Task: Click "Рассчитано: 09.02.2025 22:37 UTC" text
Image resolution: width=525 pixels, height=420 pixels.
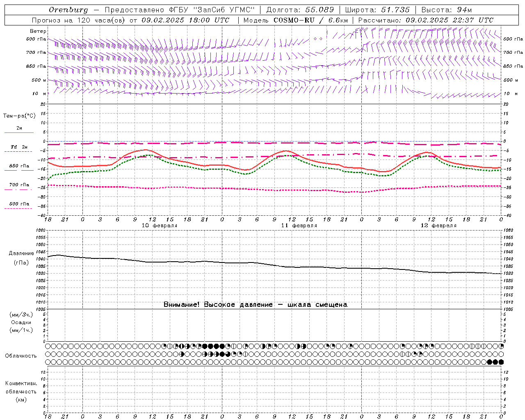Action: [426, 20]
